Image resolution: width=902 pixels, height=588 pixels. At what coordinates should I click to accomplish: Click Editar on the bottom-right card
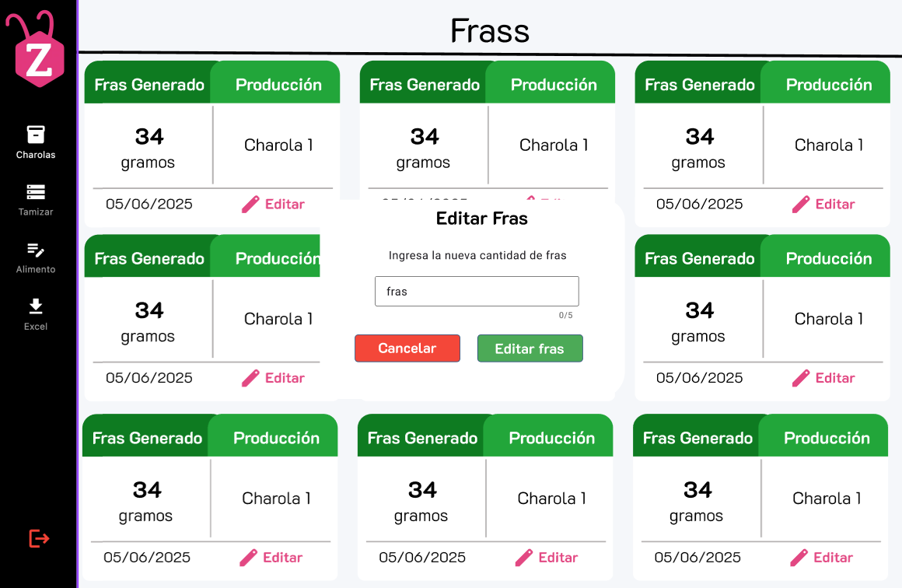tap(821, 557)
